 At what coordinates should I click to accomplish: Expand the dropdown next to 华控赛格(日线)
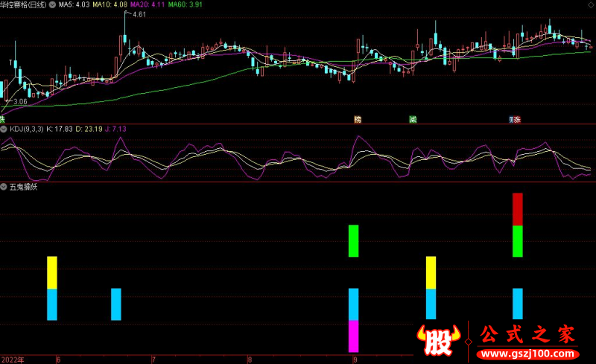click(x=51, y=4)
